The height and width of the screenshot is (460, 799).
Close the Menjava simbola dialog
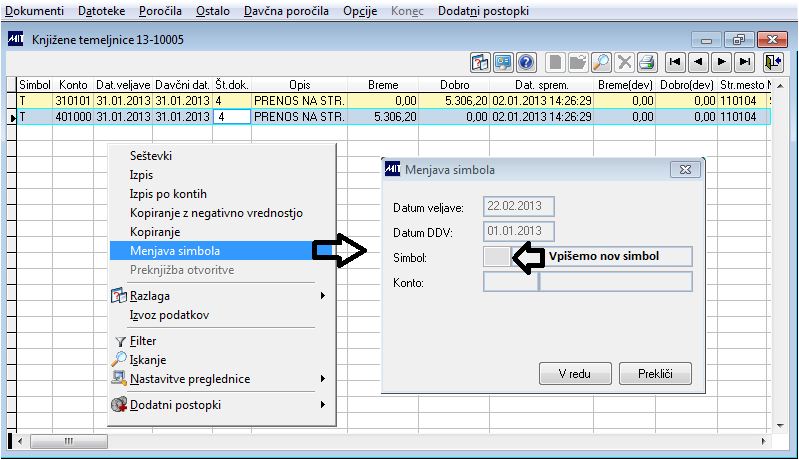tap(685, 170)
